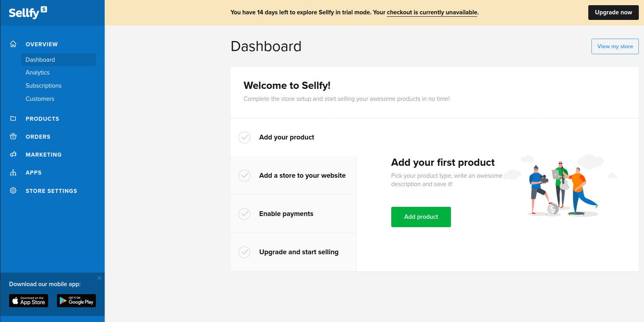Click the Add your product checkmark circle
This screenshot has height=322, width=644.
[244, 137]
